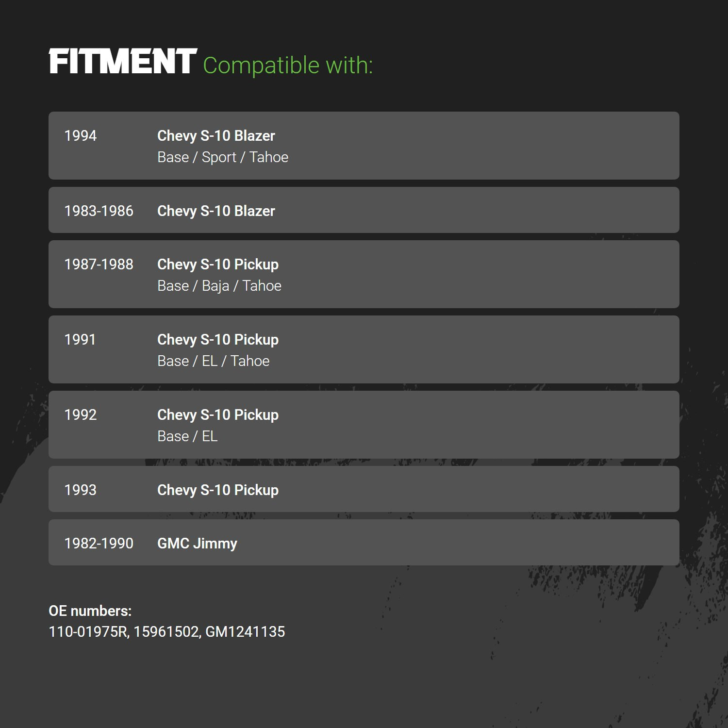This screenshot has width=728, height=728.
Task: Click the green 'Compatible with:' text
Action: pyautogui.click(x=288, y=66)
